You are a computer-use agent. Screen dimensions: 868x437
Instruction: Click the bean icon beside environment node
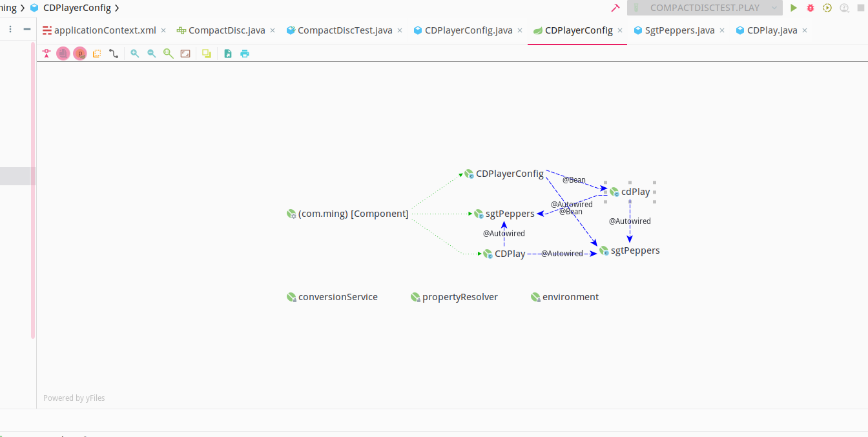tap(535, 297)
